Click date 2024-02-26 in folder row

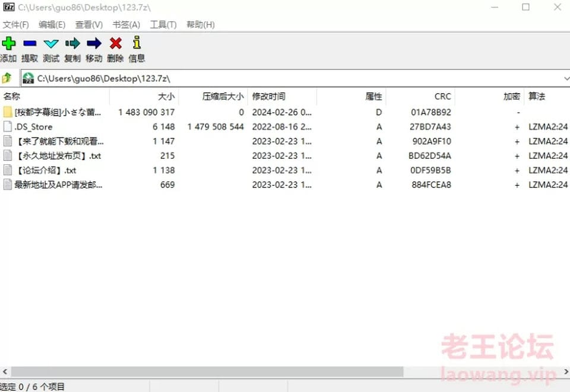tap(281, 112)
